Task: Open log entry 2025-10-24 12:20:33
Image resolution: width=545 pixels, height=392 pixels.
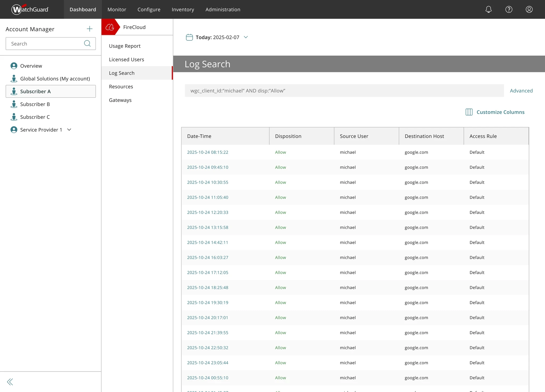Action: pos(208,212)
